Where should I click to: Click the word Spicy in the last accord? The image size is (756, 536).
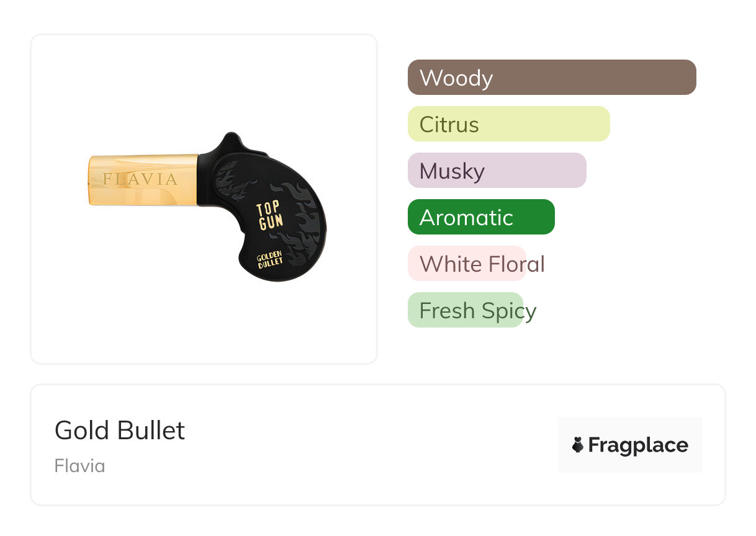click(506, 311)
